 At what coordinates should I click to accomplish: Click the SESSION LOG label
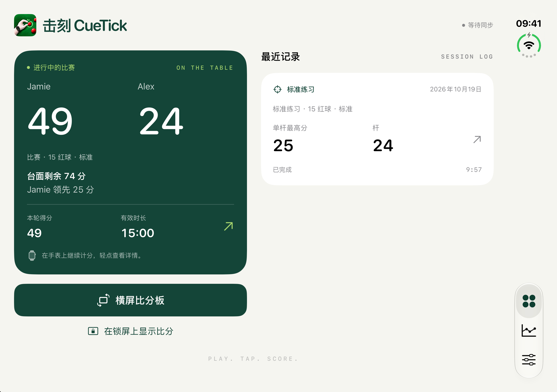coord(467,57)
